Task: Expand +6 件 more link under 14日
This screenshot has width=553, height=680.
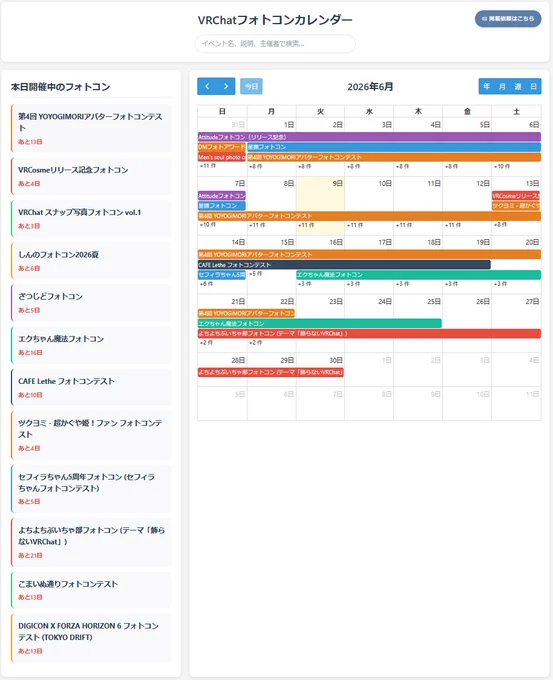Action: (x=206, y=284)
